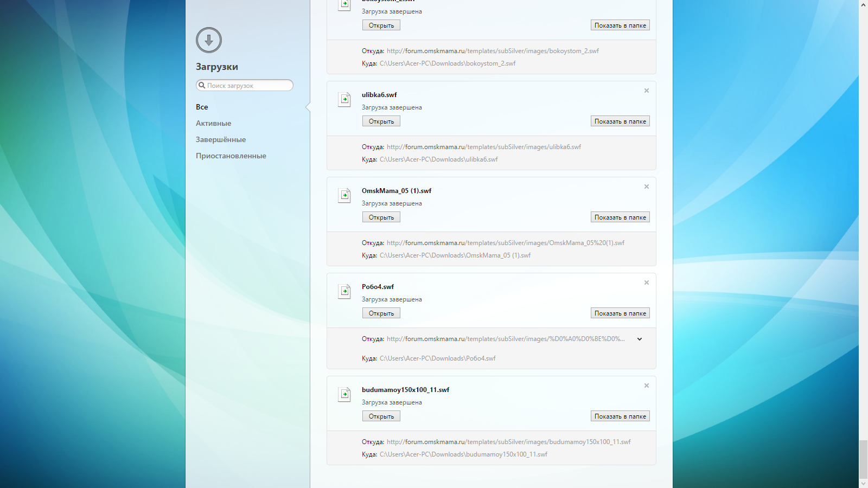Switch to Приостановленные downloads
The image size is (868, 488).
click(x=231, y=156)
